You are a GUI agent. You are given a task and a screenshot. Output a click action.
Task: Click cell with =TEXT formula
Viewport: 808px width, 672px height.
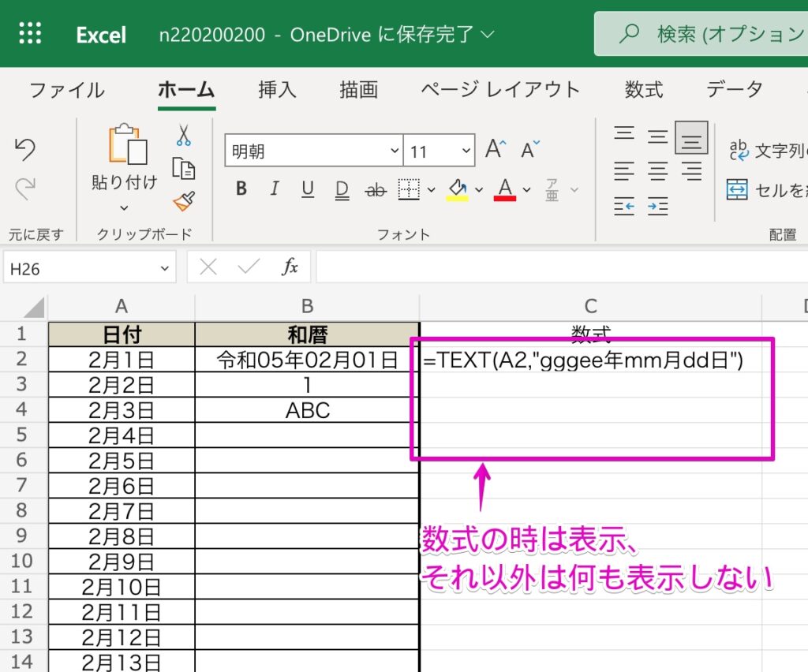pyautogui.click(x=590, y=360)
